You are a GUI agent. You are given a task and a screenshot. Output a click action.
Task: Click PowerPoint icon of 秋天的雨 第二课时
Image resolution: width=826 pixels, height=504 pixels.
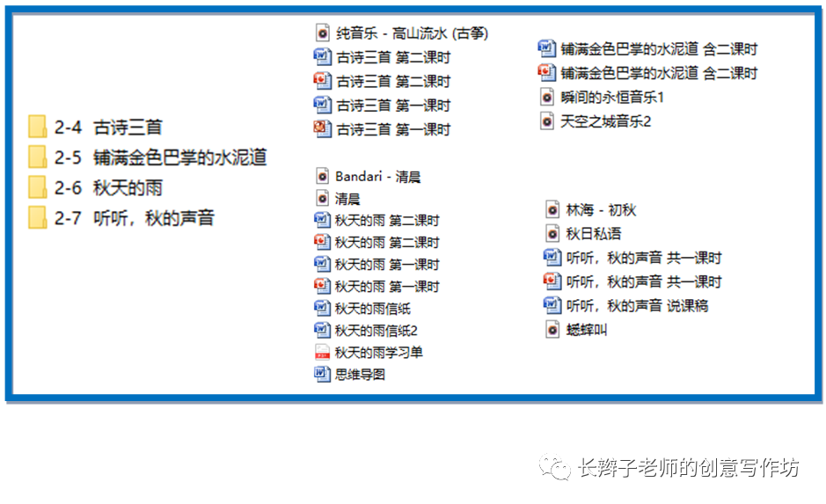click(322, 242)
